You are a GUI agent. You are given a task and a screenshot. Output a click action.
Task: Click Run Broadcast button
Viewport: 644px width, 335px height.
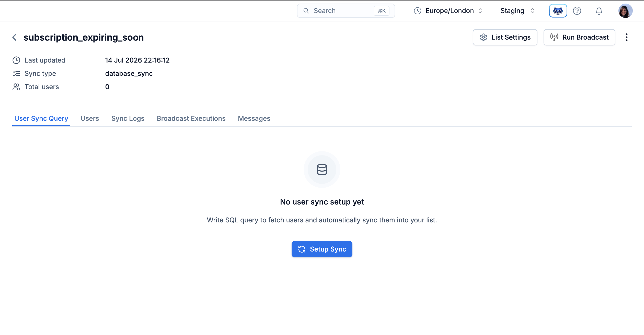pyautogui.click(x=579, y=37)
